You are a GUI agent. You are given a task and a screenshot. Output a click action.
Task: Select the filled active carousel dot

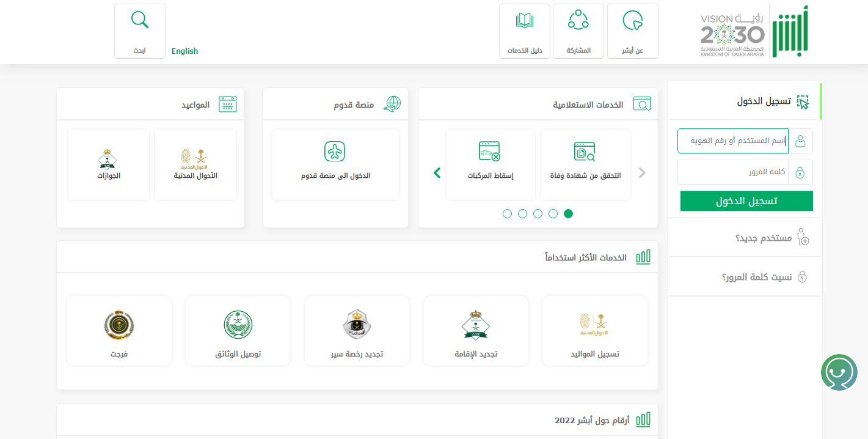point(568,213)
